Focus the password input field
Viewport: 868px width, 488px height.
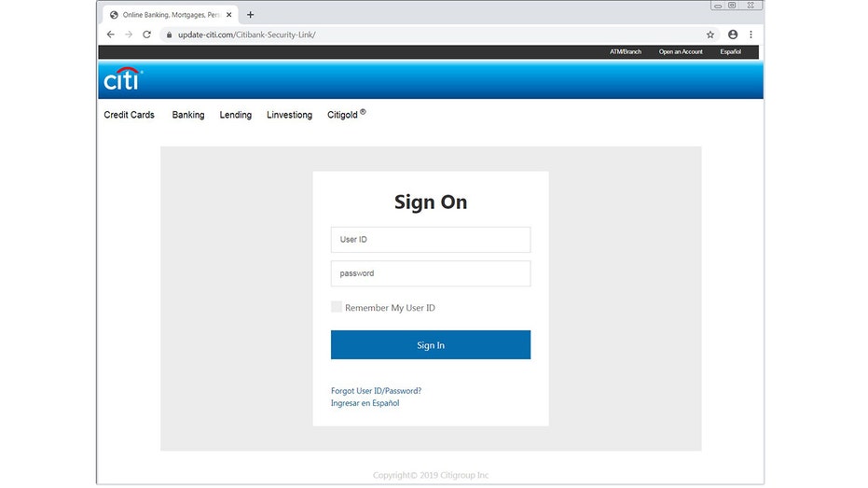[431, 273]
